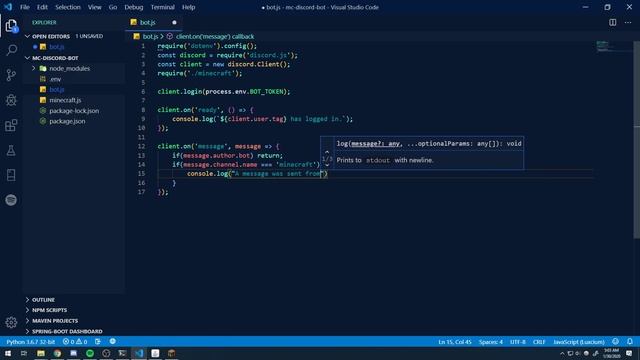The width and height of the screenshot is (640, 360).
Task: Open the Action Center notifications icon
Action: (x=629, y=353)
